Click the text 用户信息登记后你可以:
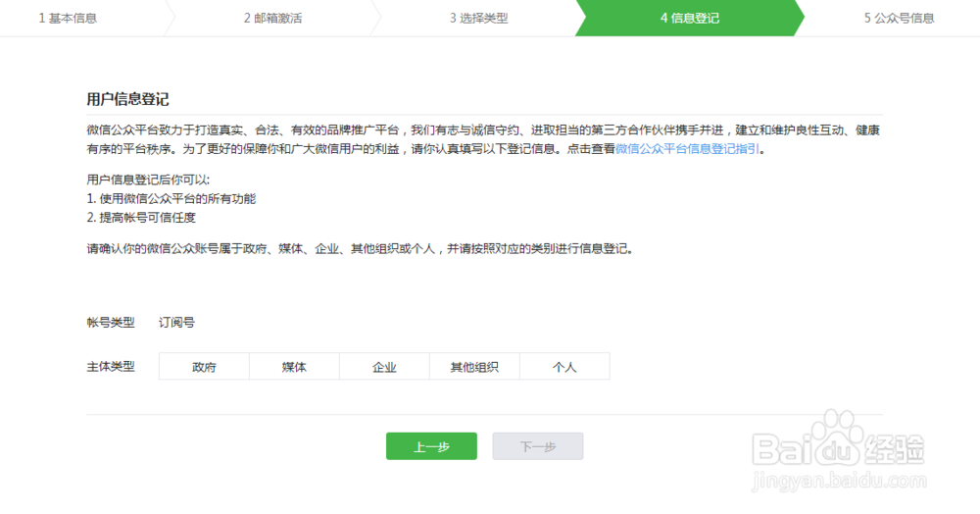The height and width of the screenshot is (514, 980). coord(148,180)
